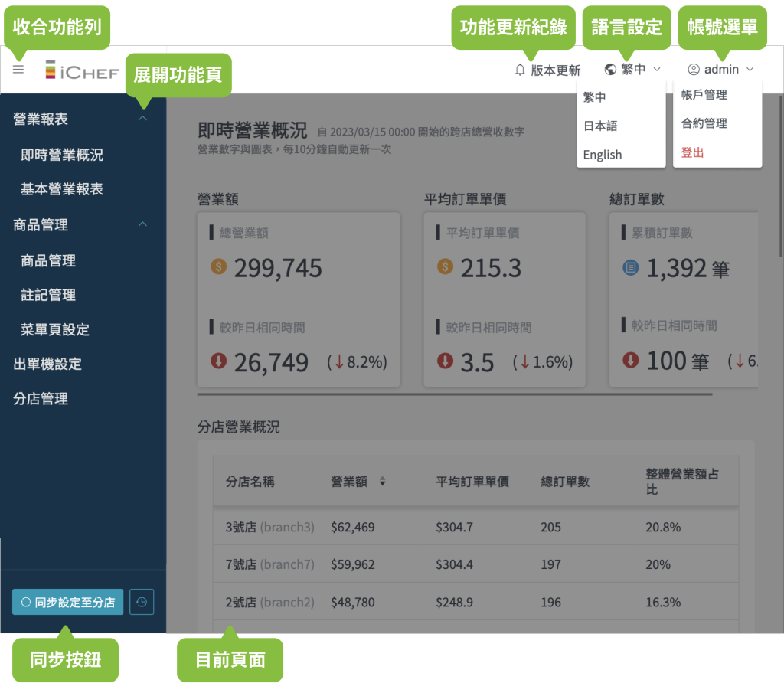Click 登出 to log out
This screenshot has height=693, width=784.
(692, 152)
